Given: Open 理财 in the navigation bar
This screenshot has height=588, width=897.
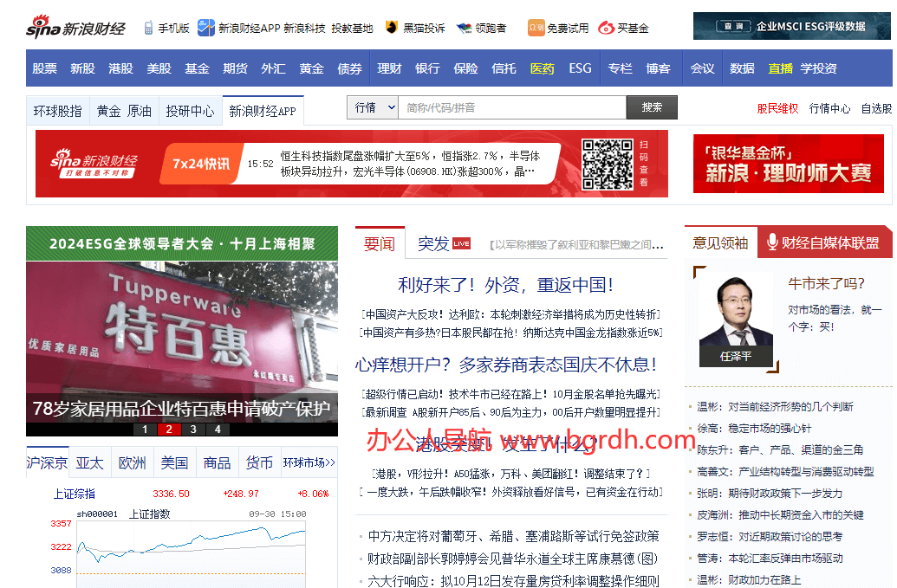Looking at the screenshot, I should click(389, 68).
